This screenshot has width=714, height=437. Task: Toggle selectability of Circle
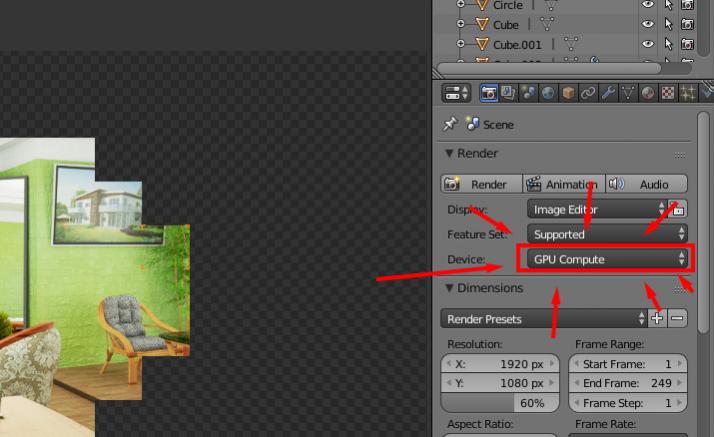pyautogui.click(x=668, y=5)
